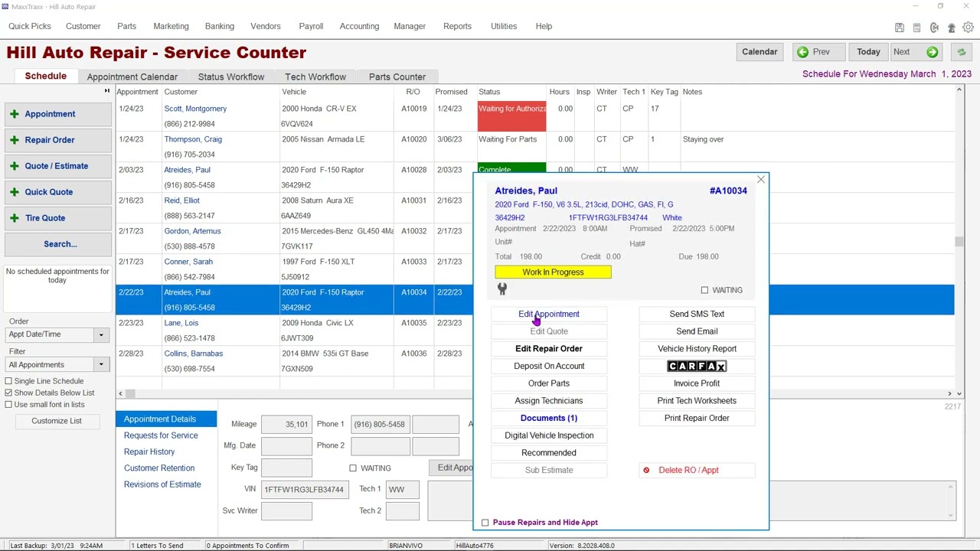Open the calculator icon in top toolbar
Image resolution: width=980 pixels, height=551 pixels.
917,28
